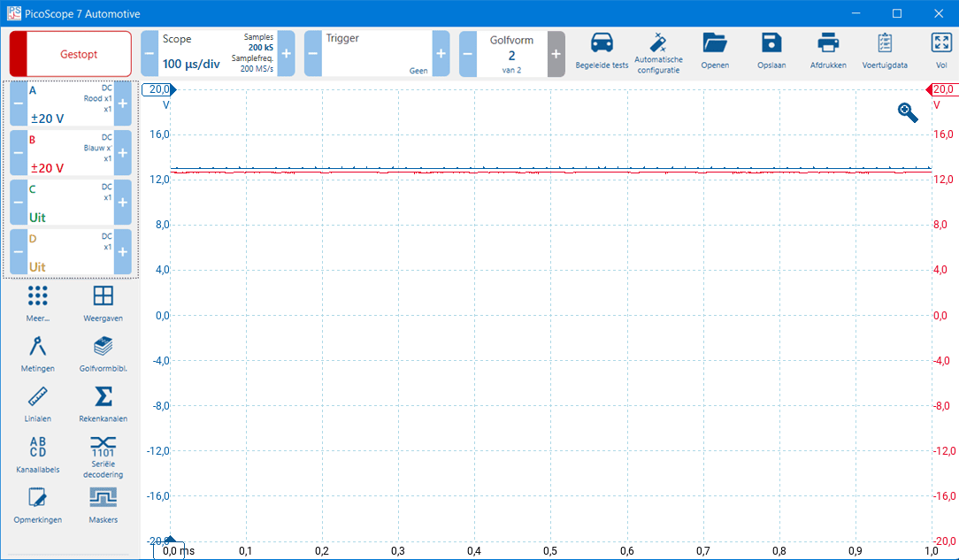Screen dimensions: 959x560
Task: Open the Scope timebase 100 µs/div panel
Action: pyautogui.click(x=217, y=54)
